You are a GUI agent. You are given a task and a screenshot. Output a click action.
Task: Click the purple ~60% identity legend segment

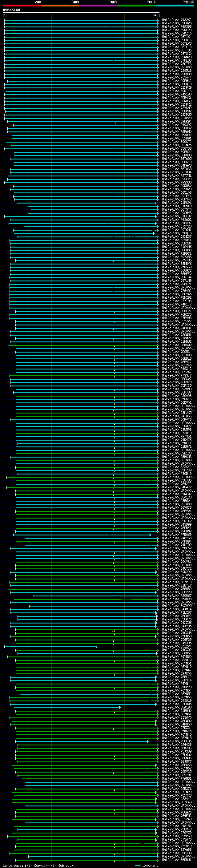coord(99,6)
